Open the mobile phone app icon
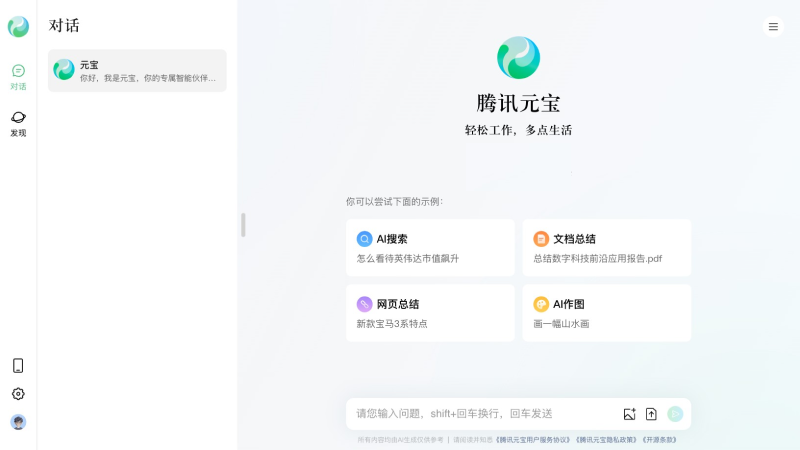This screenshot has height=450, width=800. coord(18,365)
